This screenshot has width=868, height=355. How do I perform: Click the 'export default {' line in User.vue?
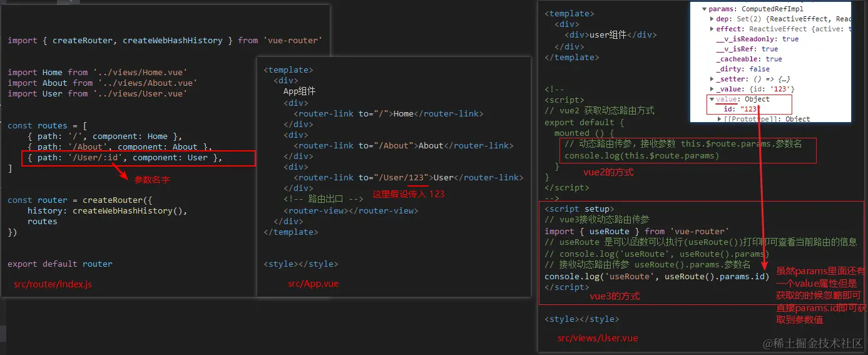(x=585, y=122)
